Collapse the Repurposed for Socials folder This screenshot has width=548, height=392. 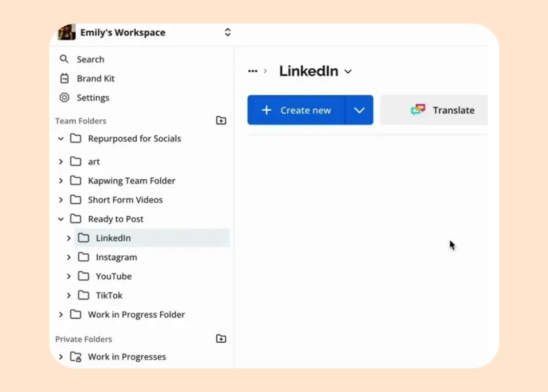click(x=61, y=139)
